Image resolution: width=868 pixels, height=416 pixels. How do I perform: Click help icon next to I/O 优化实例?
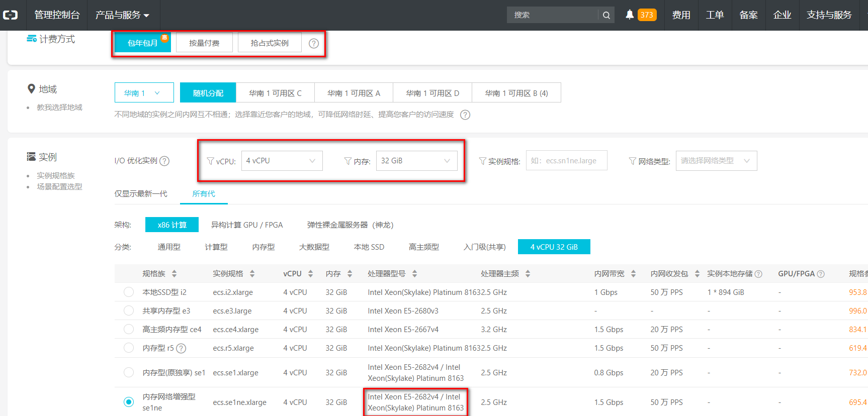point(164,161)
